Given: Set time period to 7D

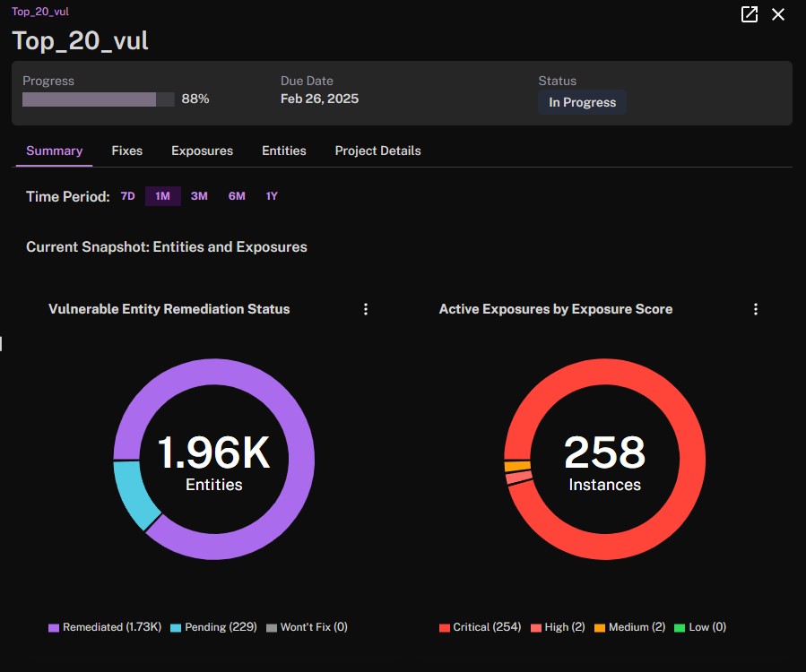Looking at the screenshot, I should pyautogui.click(x=127, y=195).
